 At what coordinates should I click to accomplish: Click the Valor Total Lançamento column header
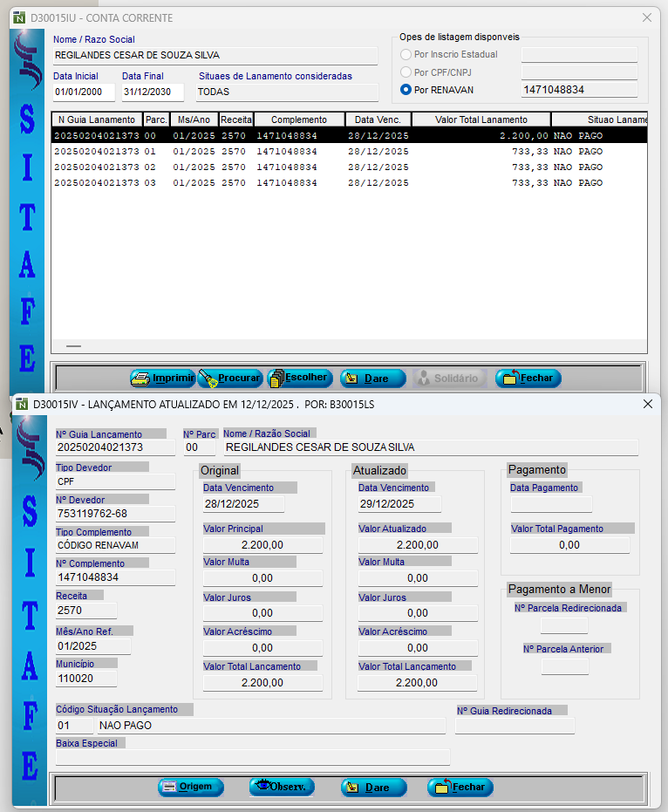tap(481, 119)
